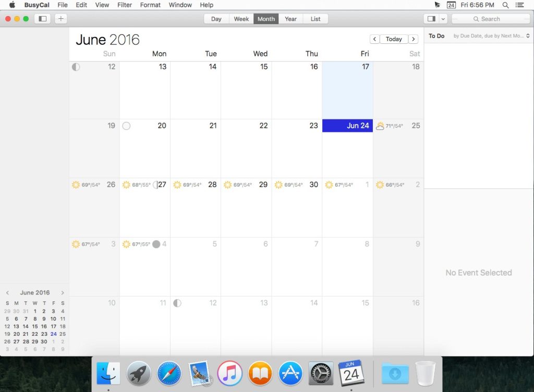534x392 pixels.
Task: Click the weather sun icon on June 26
Action: (76, 185)
